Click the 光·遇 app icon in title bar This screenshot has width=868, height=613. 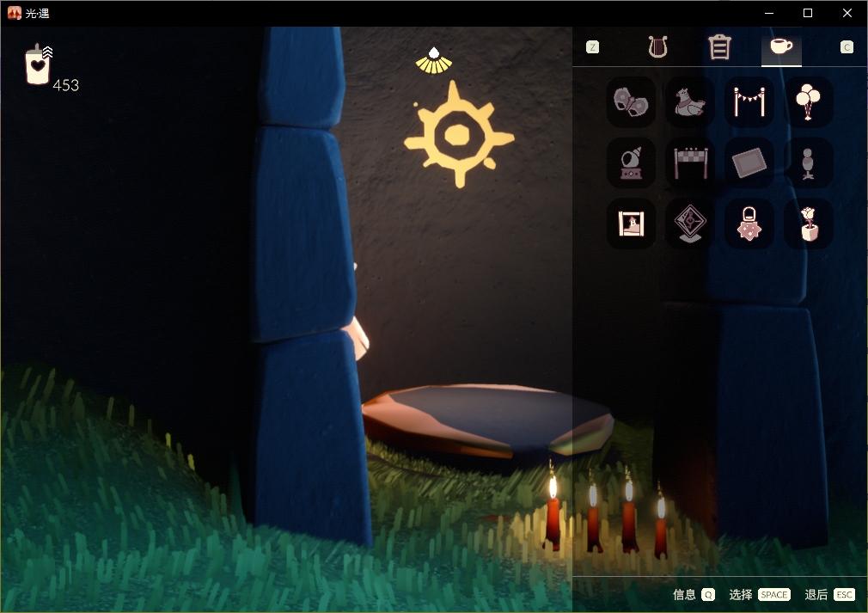coord(14,13)
